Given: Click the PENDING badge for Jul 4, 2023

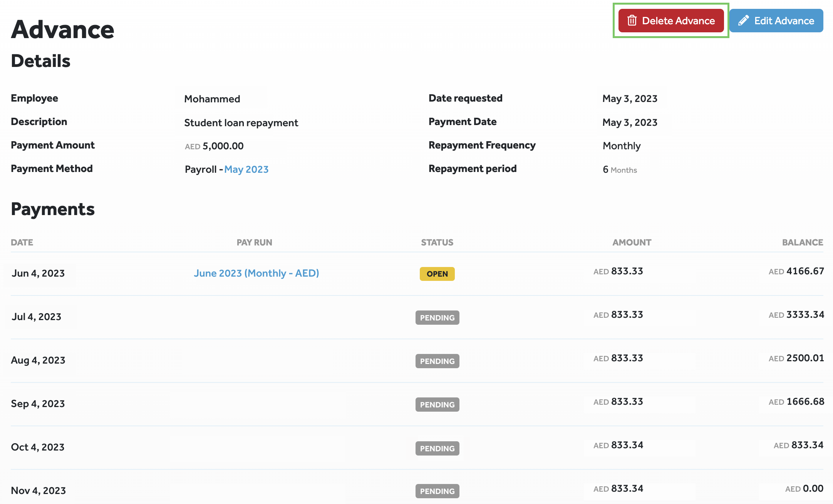Looking at the screenshot, I should pos(437,318).
